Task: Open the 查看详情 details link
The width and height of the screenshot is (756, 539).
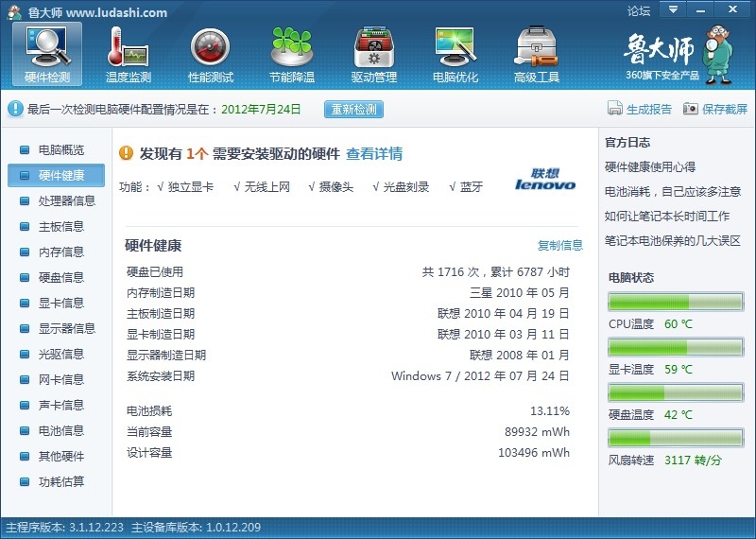Action: click(374, 153)
